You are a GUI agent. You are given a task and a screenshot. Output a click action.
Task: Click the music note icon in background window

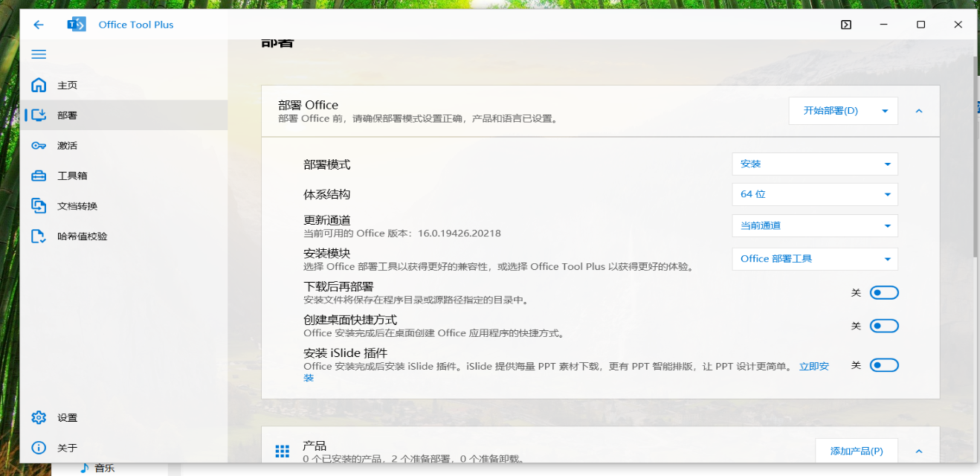(x=85, y=468)
